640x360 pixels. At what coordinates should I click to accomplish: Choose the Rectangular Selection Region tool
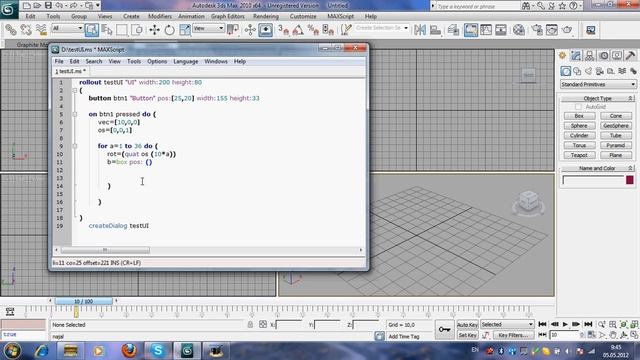click(x=122, y=30)
